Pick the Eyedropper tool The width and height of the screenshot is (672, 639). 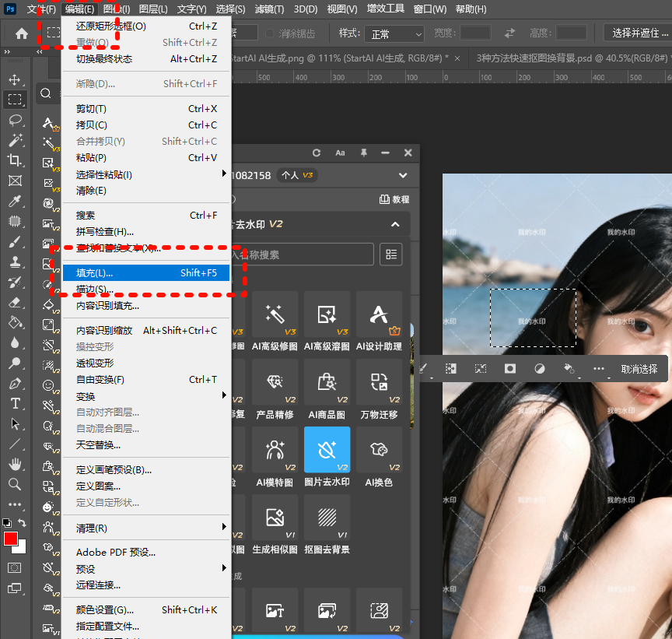[15, 201]
